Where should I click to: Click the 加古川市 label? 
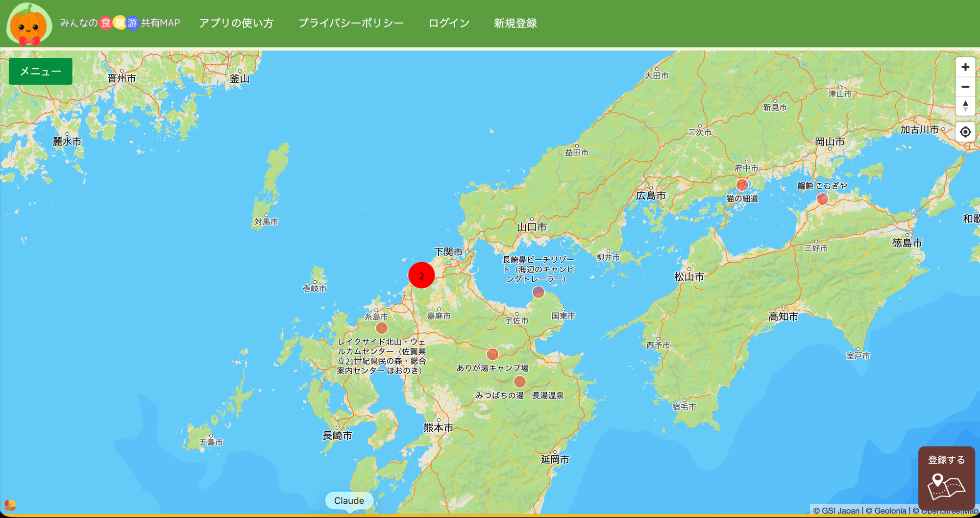point(919,129)
